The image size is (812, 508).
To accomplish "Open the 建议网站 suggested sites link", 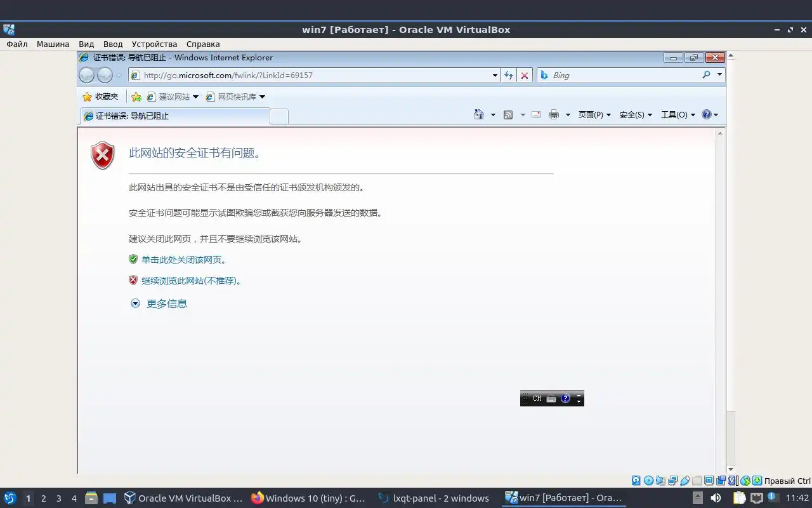I will (x=172, y=97).
